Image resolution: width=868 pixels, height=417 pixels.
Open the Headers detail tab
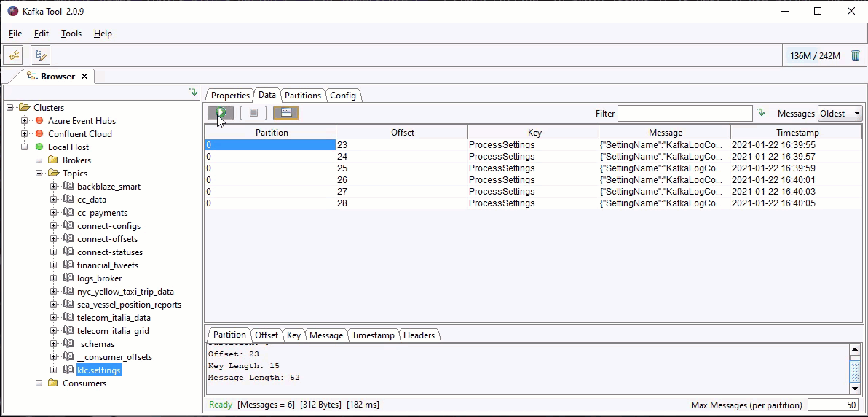[x=419, y=335]
